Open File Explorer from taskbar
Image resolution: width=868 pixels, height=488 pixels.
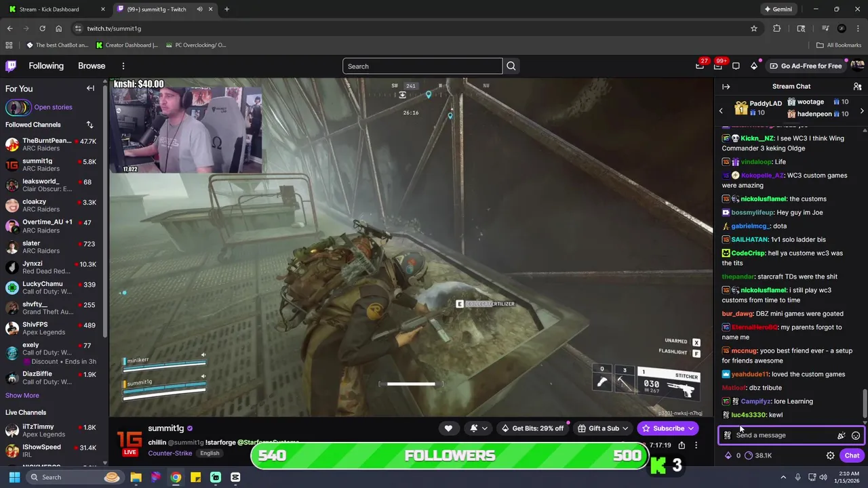click(x=136, y=477)
